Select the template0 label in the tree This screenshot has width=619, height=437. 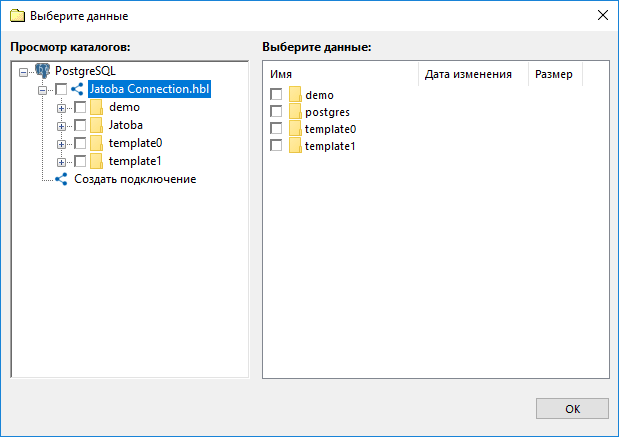[x=135, y=143]
